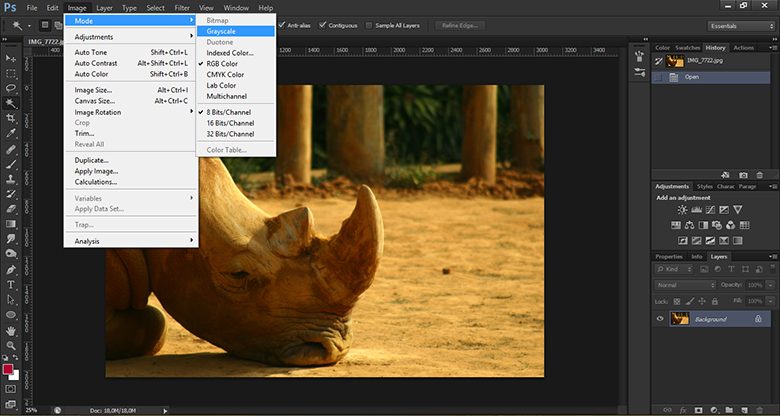Enable Sample All Layers checkbox
Image resolution: width=780 pixels, height=416 pixels.
click(x=371, y=25)
